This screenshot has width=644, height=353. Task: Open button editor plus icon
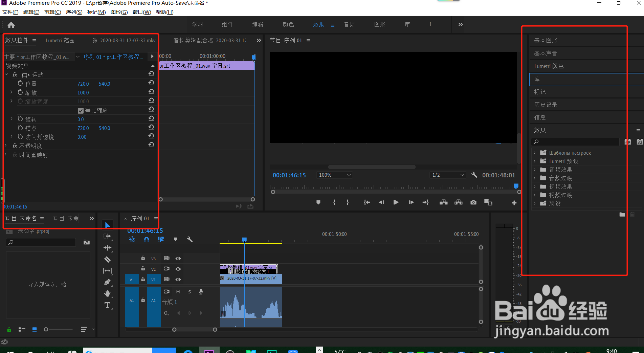[514, 203]
